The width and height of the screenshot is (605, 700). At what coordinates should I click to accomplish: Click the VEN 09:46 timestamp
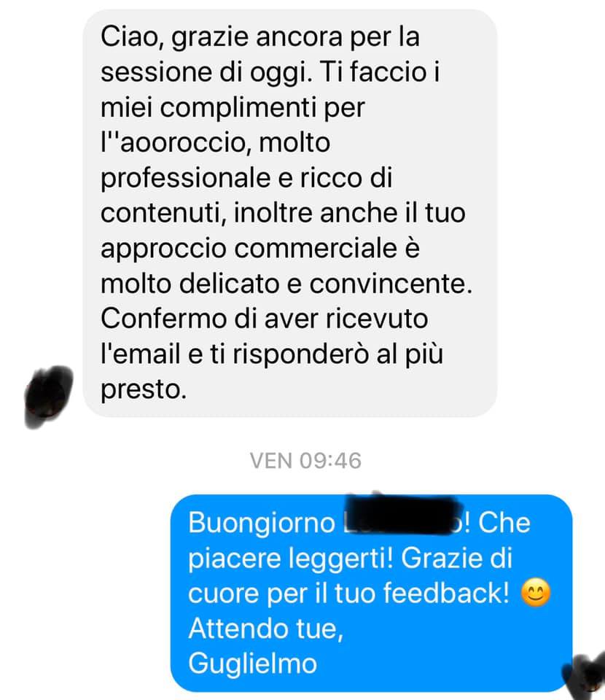(305, 461)
